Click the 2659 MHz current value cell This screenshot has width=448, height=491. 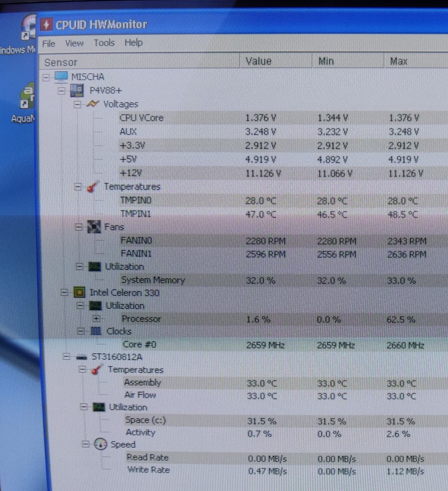(265, 345)
